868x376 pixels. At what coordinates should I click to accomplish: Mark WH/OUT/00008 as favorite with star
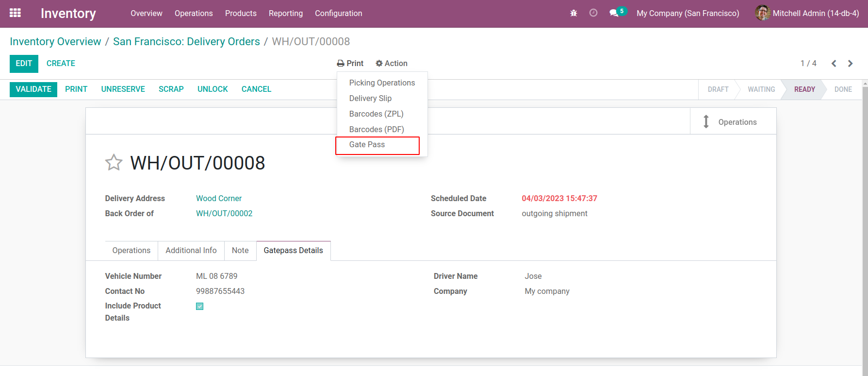(x=114, y=163)
